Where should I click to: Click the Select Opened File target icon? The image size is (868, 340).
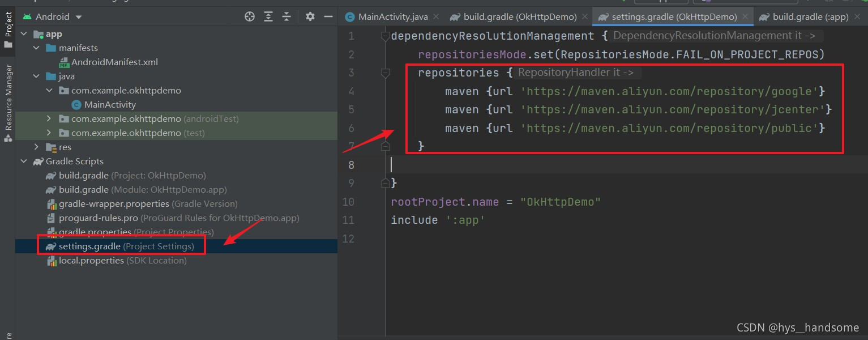(250, 16)
